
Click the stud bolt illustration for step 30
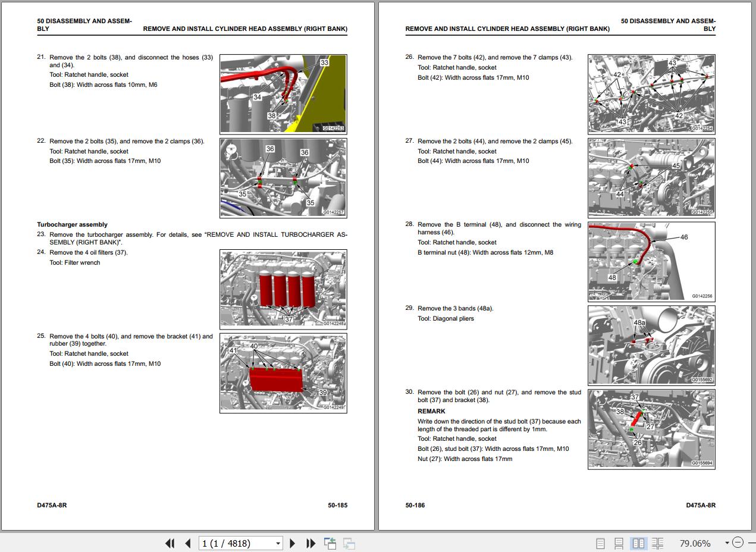pos(651,429)
